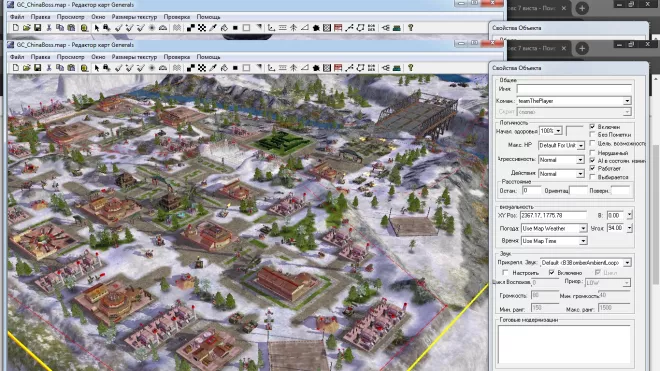Open the Просмотр menu in front editor window
660x371 pixels.
tap(71, 57)
